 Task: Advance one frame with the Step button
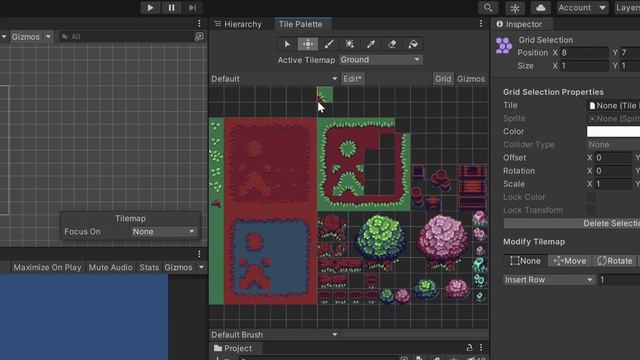(x=193, y=8)
